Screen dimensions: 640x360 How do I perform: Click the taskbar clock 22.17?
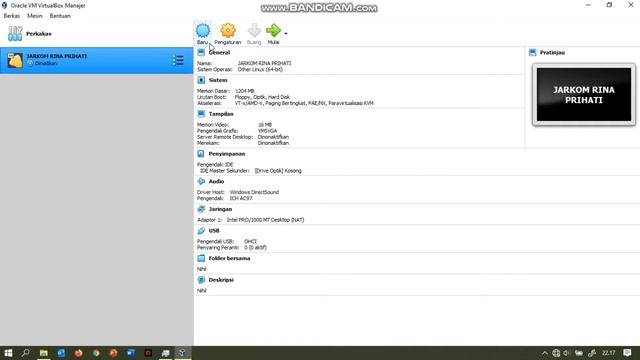click(x=608, y=353)
